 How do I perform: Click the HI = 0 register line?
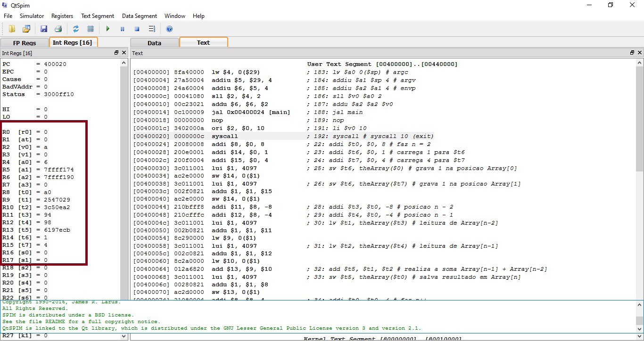point(25,109)
